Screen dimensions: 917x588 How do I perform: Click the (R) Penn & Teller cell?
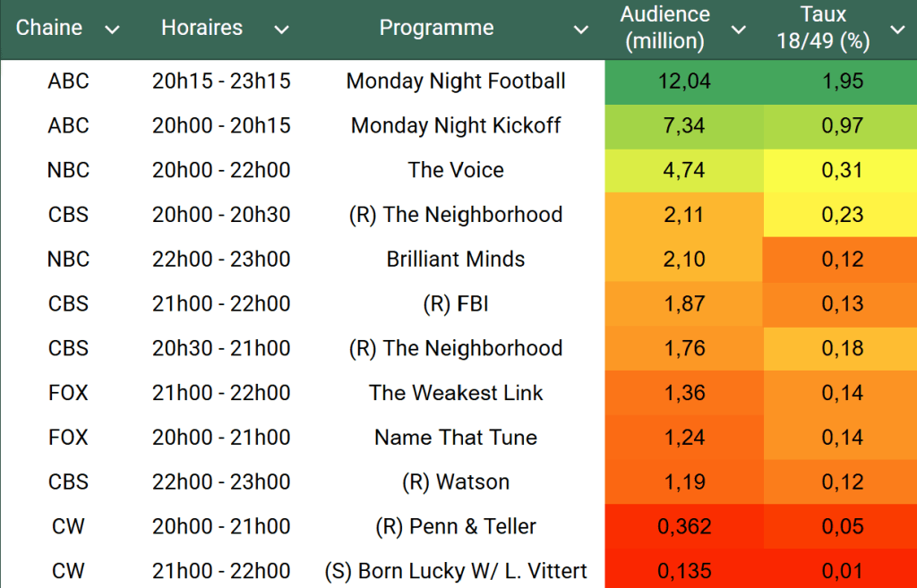pyautogui.click(x=456, y=526)
